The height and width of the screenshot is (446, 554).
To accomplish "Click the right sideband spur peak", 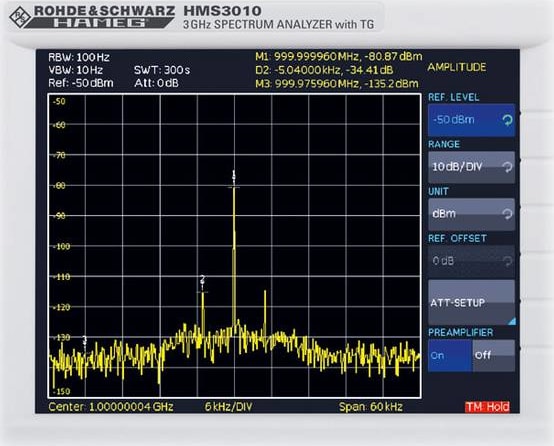I will [x=265, y=292].
